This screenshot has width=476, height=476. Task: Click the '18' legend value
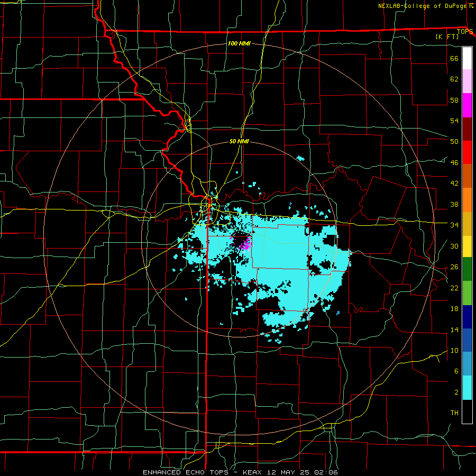(x=454, y=309)
